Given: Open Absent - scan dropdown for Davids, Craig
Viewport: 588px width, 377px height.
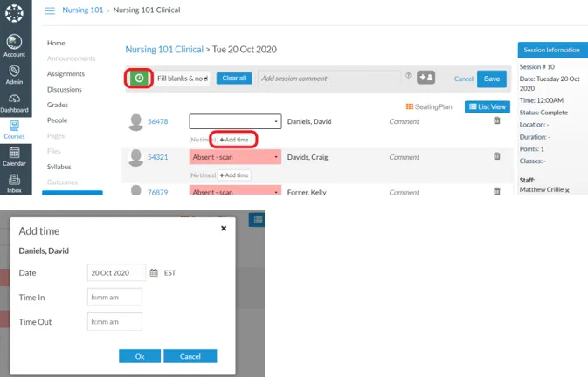Looking at the screenshot, I should [235, 157].
